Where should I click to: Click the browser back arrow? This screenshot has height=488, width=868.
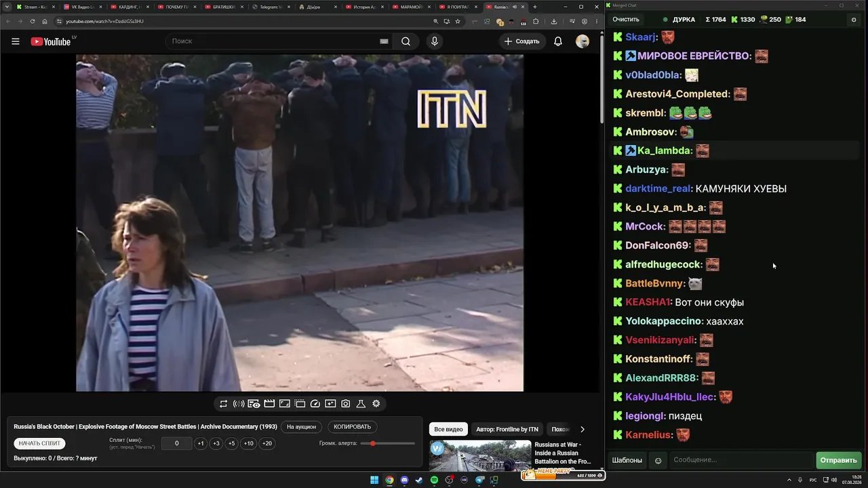7,21
